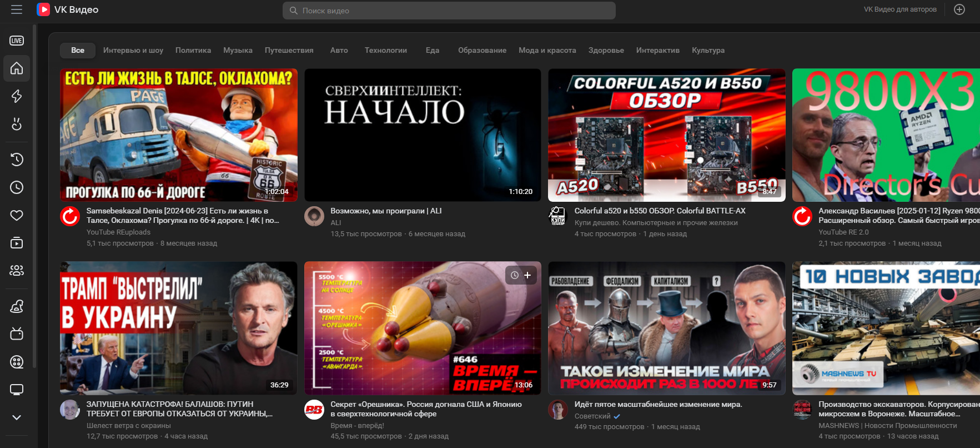Select the Путешествия tab
The image size is (980, 448).
289,50
